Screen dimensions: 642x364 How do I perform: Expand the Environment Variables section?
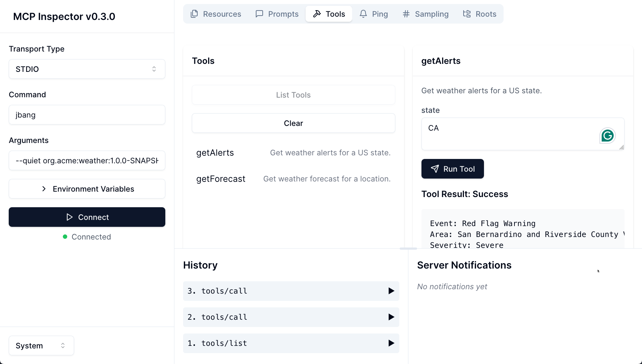click(87, 189)
